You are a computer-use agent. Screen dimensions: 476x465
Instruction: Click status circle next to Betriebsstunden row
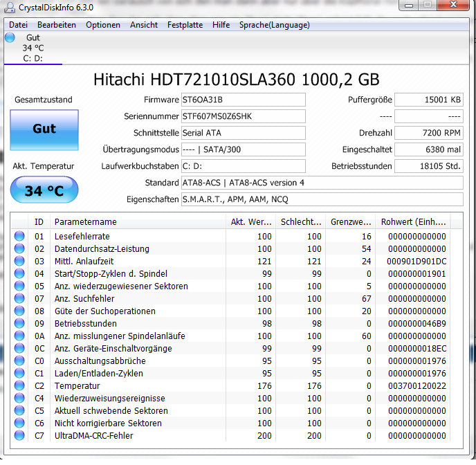[x=19, y=323]
